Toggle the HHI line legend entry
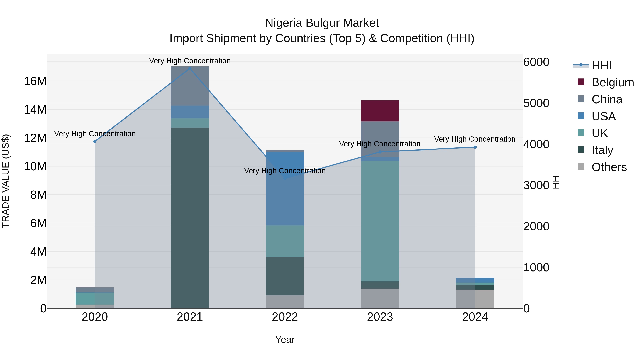The image size is (644, 362). point(592,65)
